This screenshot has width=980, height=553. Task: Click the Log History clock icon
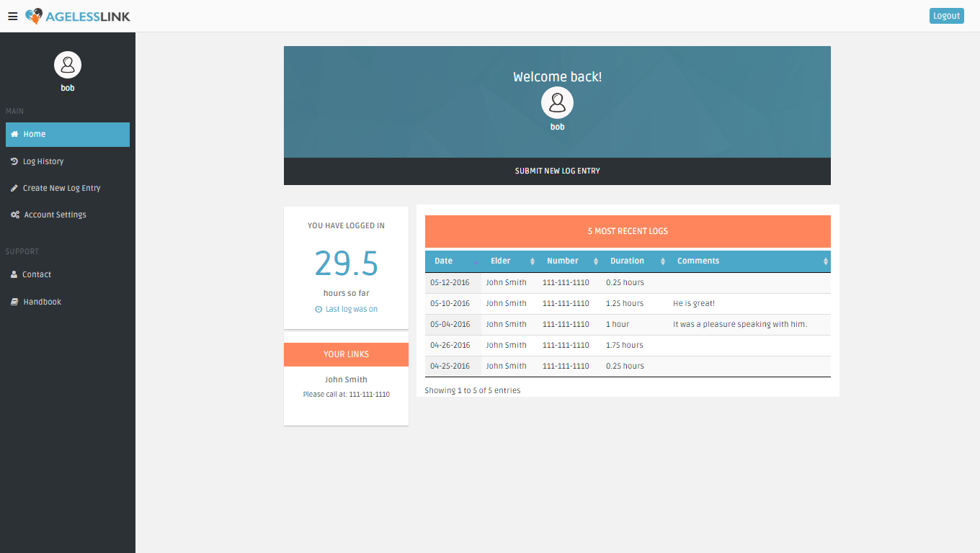[14, 161]
